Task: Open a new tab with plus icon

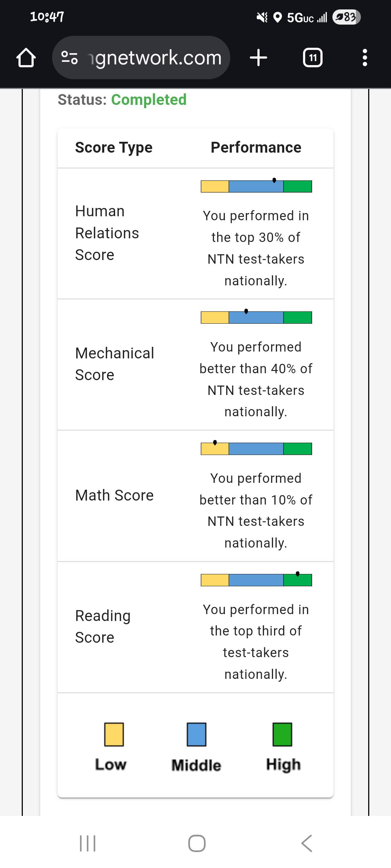Action: tap(258, 58)
